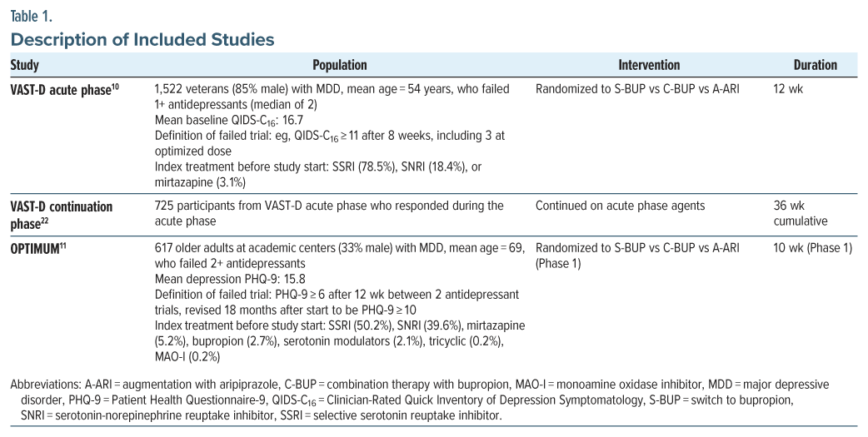This screenshot has height=437, width=868.
Task: Click the "12 wk" duration cell
Action: pyautogui.click(x=786, y=88)
